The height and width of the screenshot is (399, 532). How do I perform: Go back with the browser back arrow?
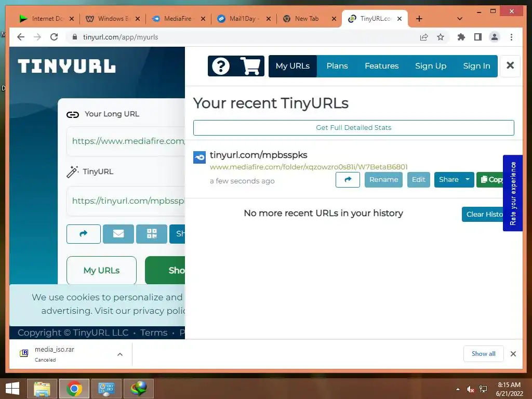pyautogui.click(x=21, y=37)
